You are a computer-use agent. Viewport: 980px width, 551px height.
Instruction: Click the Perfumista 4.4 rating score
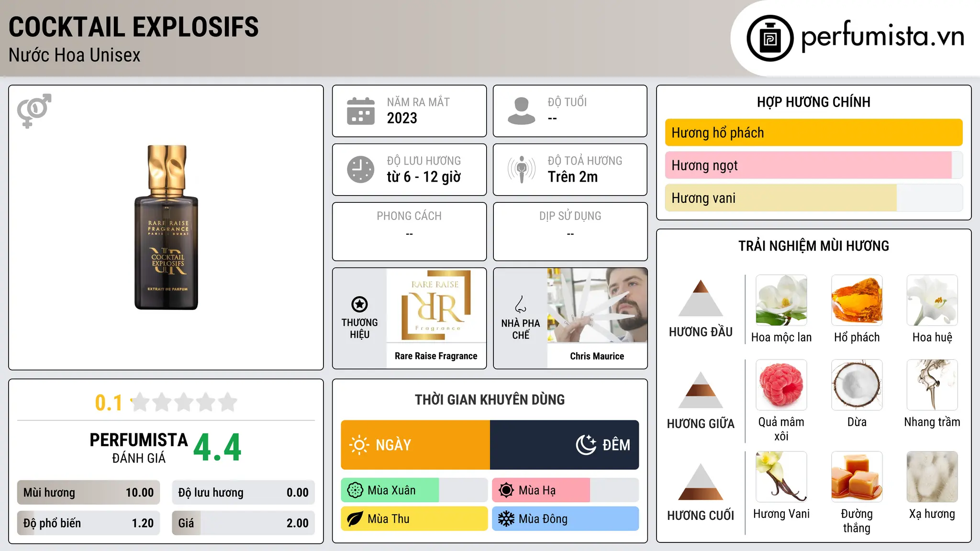[218, 448]
